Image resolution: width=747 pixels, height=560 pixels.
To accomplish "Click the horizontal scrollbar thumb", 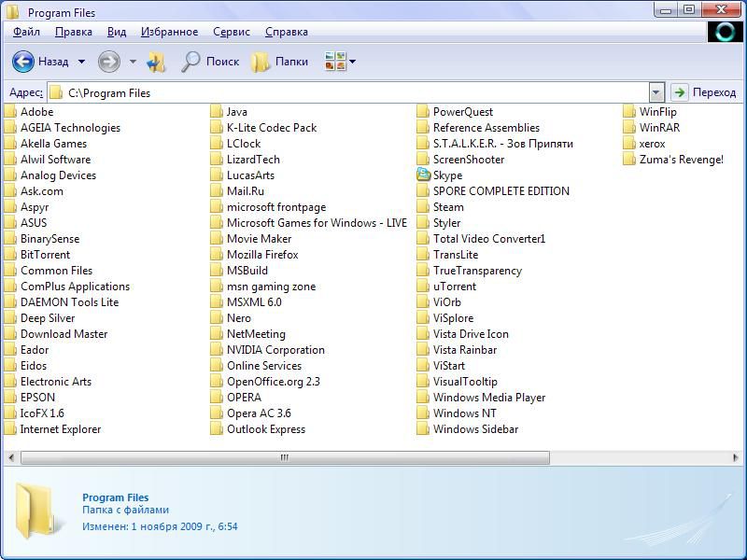I will coord(285,457).
